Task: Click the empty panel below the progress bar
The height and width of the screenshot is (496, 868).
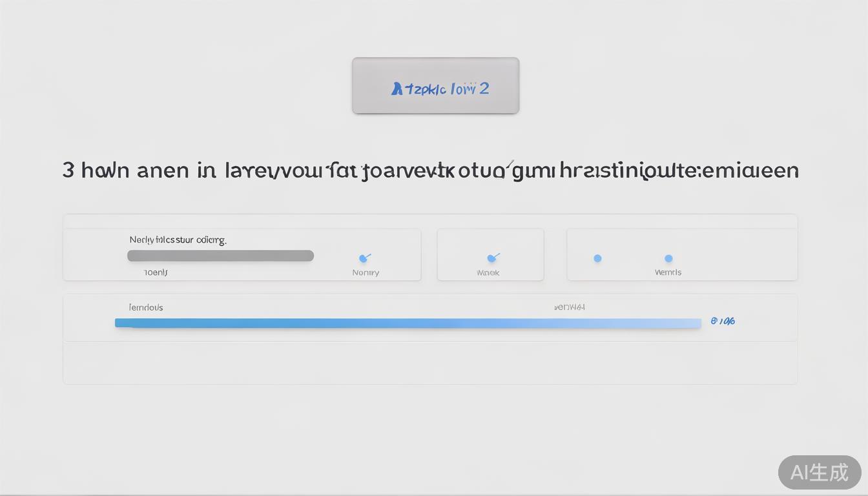Action: (x=430, y=363)
